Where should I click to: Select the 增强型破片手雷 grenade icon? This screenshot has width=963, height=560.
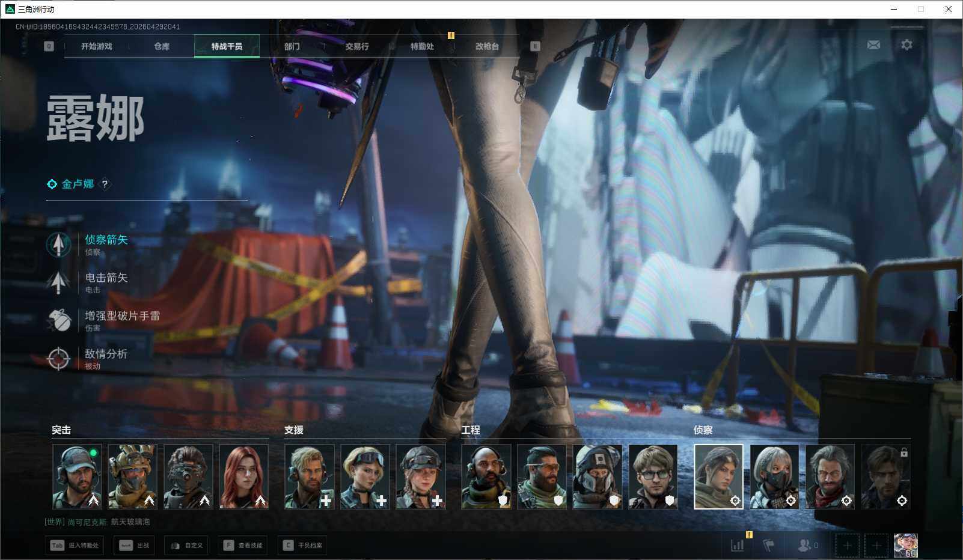[59, 320]
